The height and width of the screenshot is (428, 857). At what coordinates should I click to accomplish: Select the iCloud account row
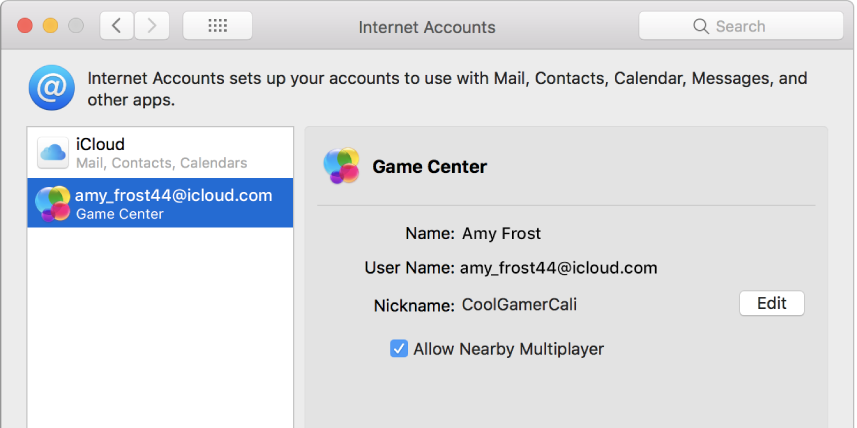pos(160,153)
